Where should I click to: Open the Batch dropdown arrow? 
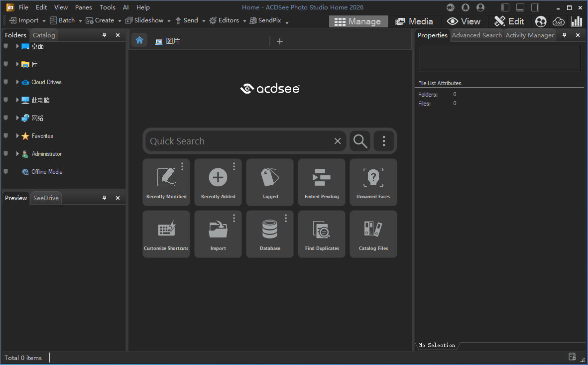[80, 21]
